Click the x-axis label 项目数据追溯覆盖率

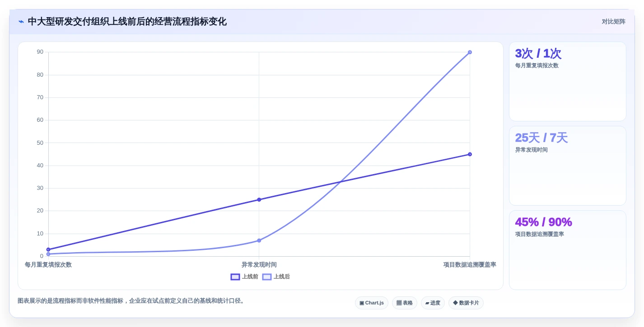pyautogui.click(x=470, y=265)
